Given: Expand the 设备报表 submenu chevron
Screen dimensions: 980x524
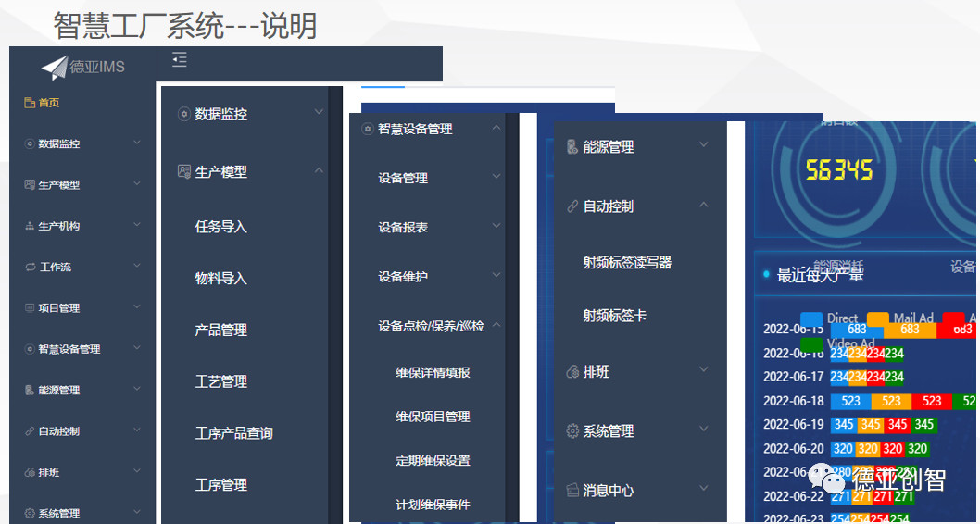Looking at the screenshot, I should click(x=496, y=226).
